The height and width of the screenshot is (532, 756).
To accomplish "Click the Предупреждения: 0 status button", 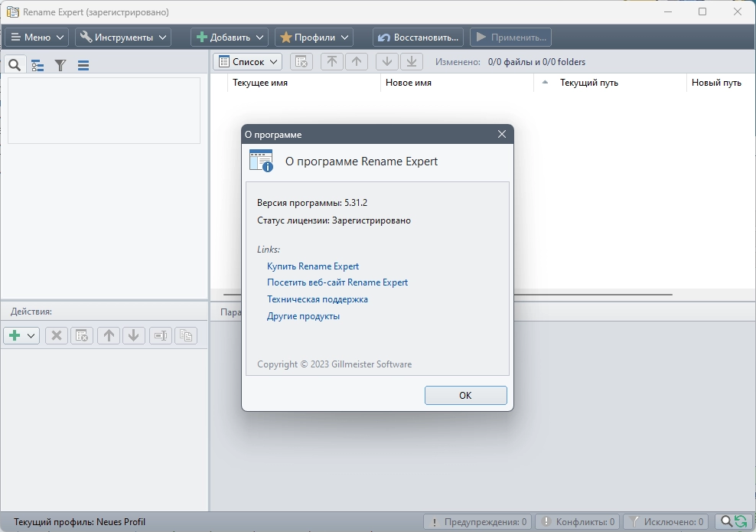I will pos(477,522).
